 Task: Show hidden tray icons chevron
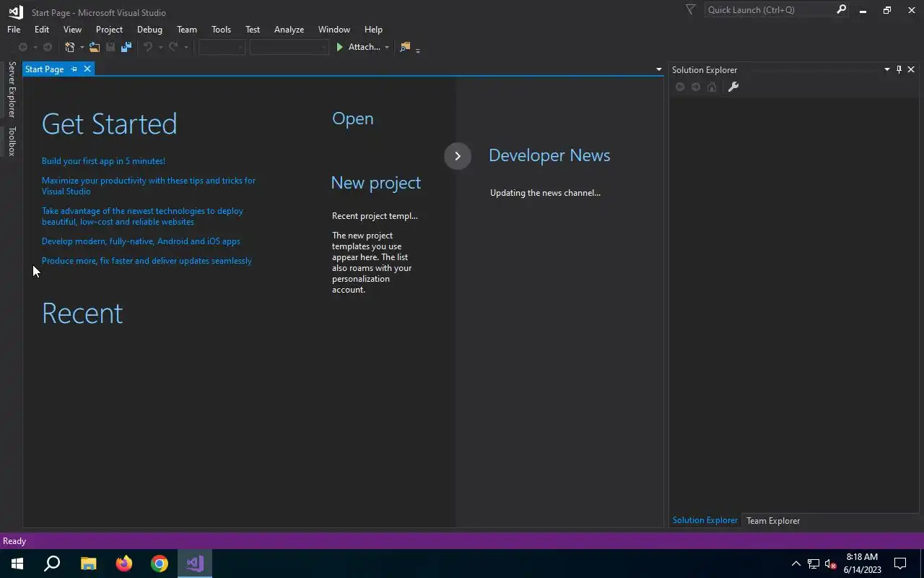coord(796,564)
